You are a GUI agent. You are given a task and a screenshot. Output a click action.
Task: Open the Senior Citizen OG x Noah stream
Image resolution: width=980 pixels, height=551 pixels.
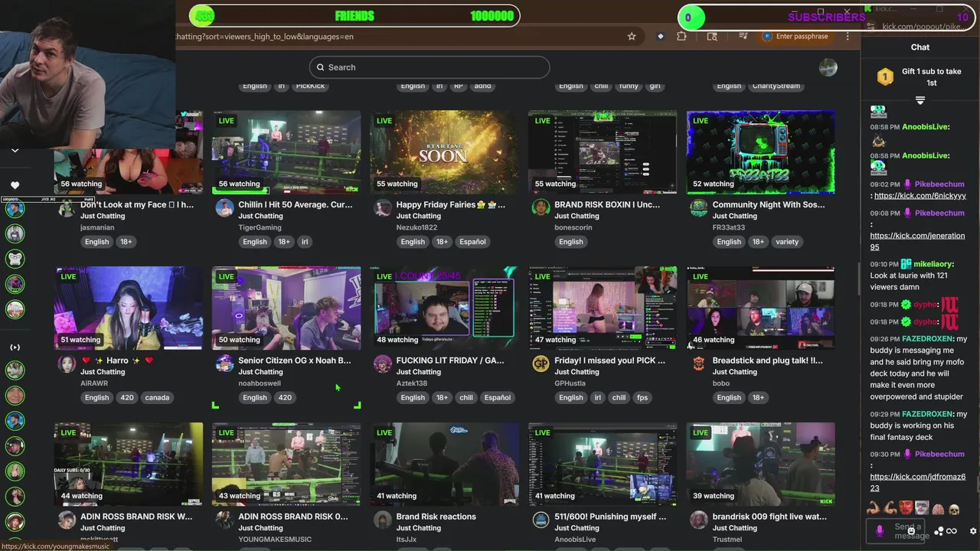286,308
